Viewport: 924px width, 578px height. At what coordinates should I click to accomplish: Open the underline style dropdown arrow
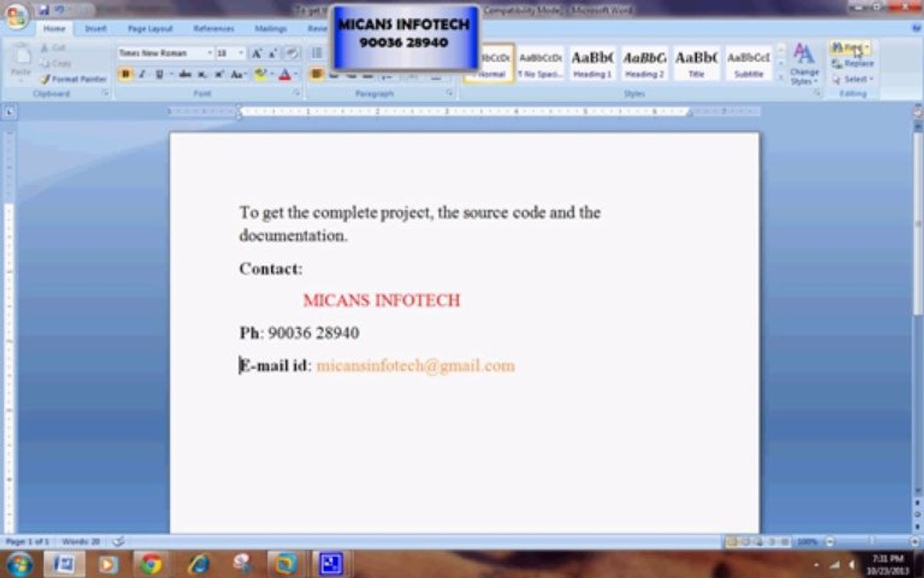tap(171, 75)
